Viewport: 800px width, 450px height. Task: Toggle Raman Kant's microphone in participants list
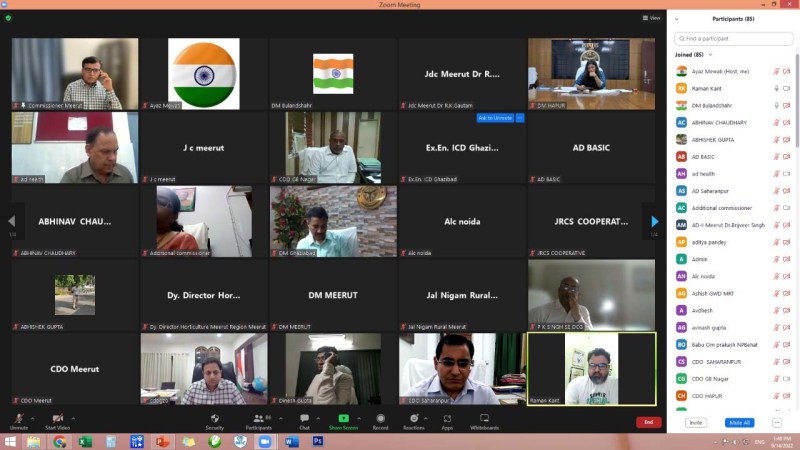(x=776, y=88)
